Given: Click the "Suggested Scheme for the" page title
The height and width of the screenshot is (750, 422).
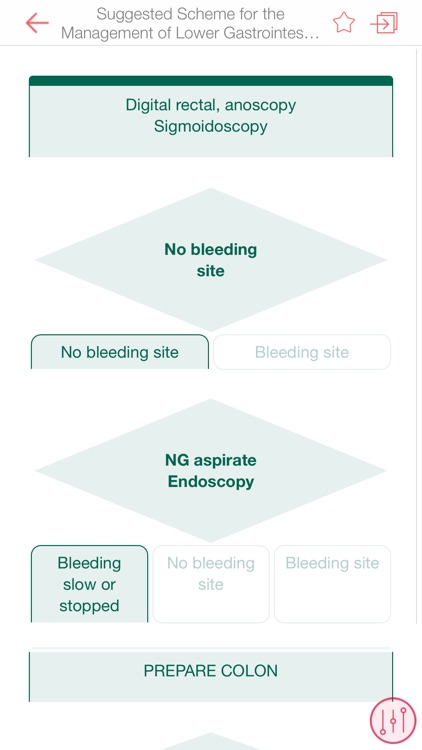Looking at the screenshot, I should (x=190, y=14).
